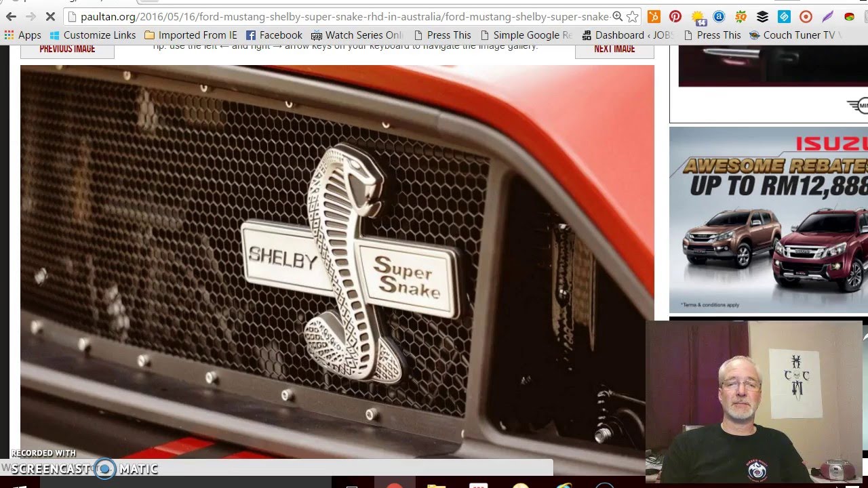Open the Press This bookmark beside Couch Tuner
Screen dimensions: 868x488
point(712,35)
